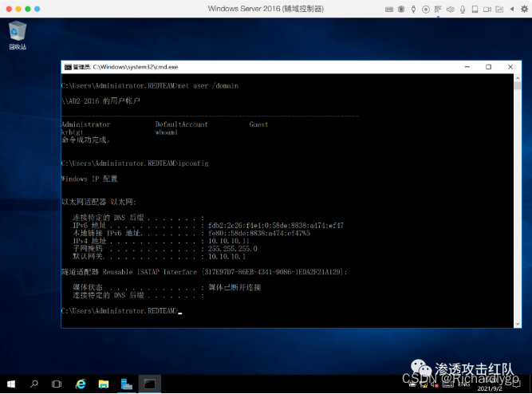Collapse the status icons with the triangle arrow
532x394 pixels.
pos(511,9)
